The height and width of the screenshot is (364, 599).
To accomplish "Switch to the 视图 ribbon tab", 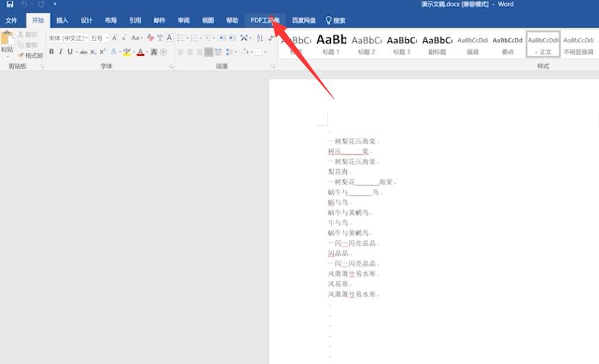I will click(x=208, y=21).
